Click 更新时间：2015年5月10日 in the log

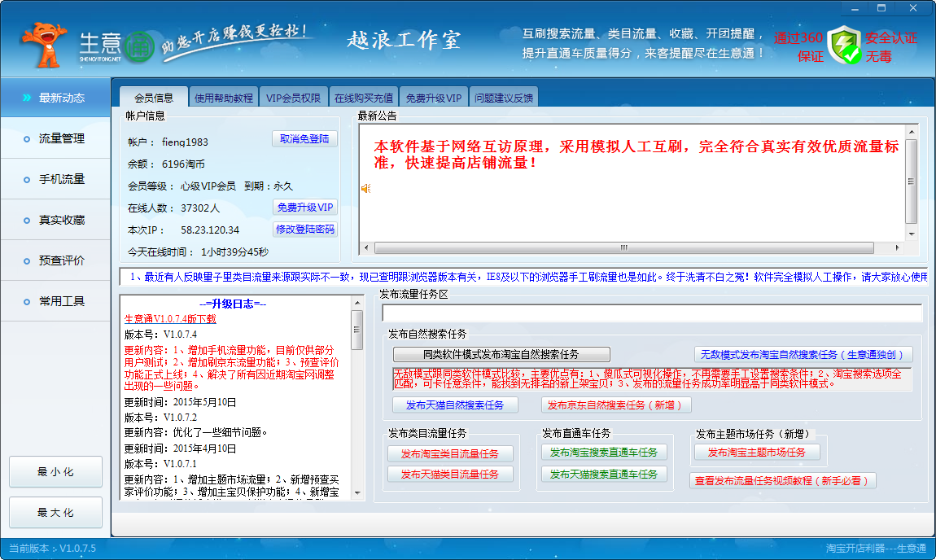pos(180,402)
